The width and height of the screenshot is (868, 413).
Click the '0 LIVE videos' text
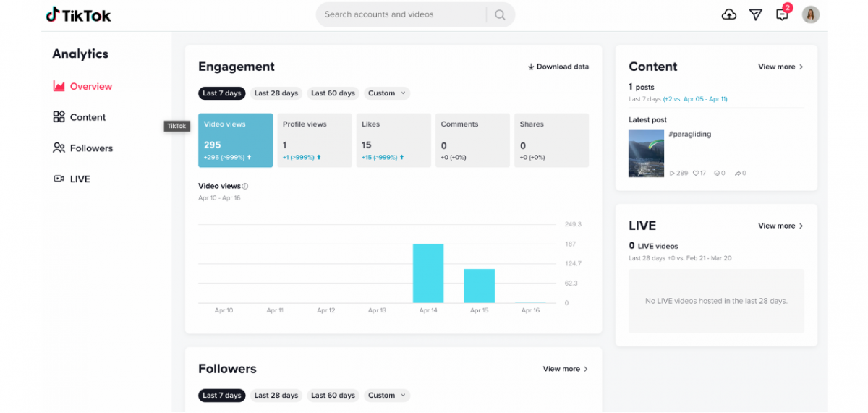point(653,246)
